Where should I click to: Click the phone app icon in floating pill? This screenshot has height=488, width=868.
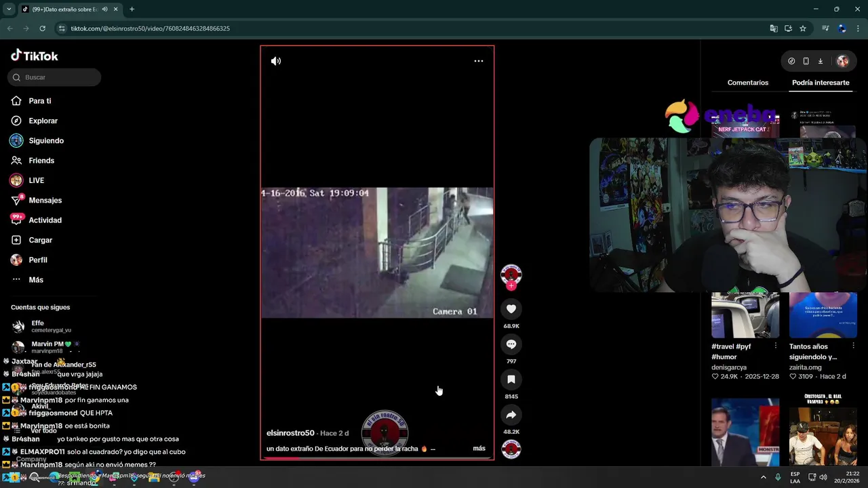click(x=806, y=61)
